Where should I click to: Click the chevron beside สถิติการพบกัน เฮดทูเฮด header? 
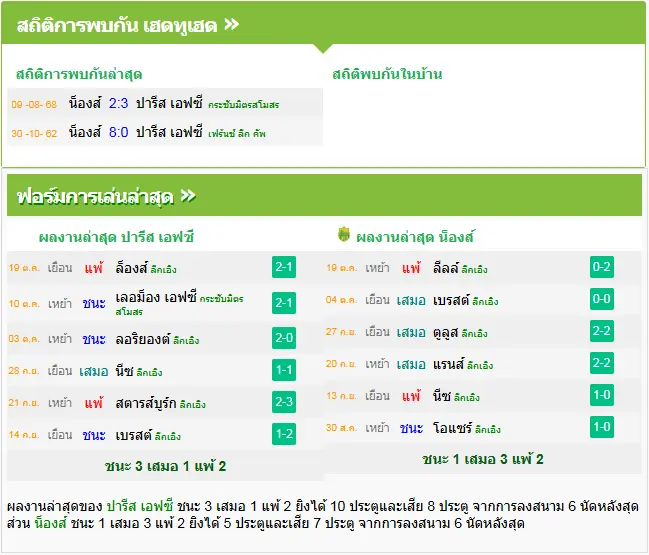pyautogui.click(x=231, y=24)
